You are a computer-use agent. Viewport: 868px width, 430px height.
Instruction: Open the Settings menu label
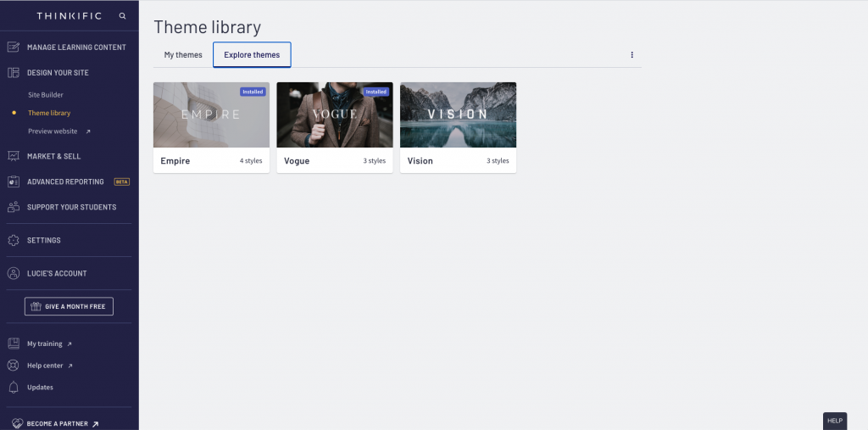44,241
